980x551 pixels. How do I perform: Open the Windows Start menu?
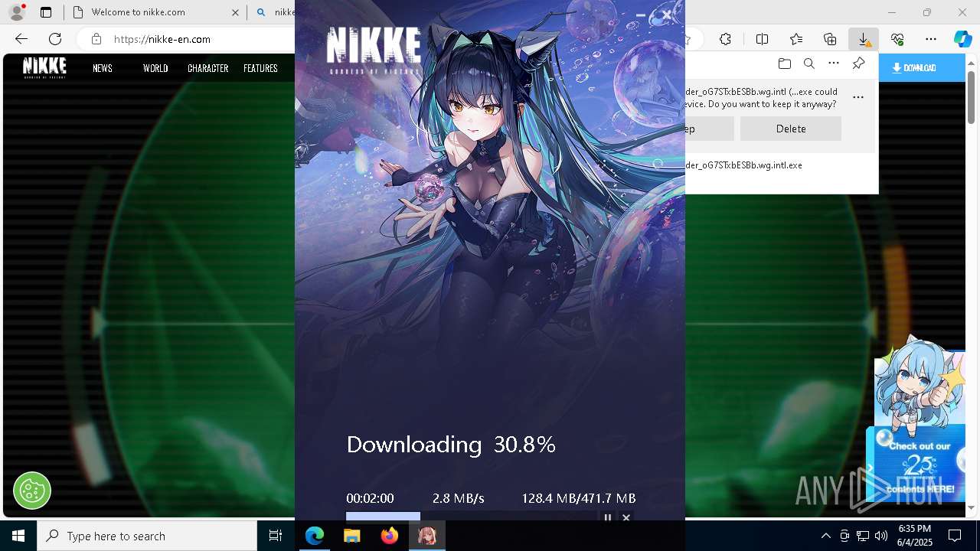coord(18,536)
